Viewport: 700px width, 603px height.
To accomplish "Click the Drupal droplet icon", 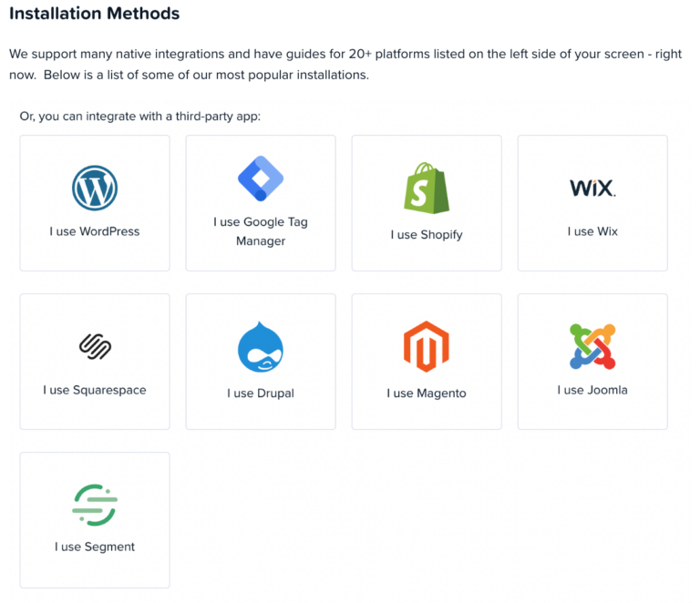I will coord(261,347).
